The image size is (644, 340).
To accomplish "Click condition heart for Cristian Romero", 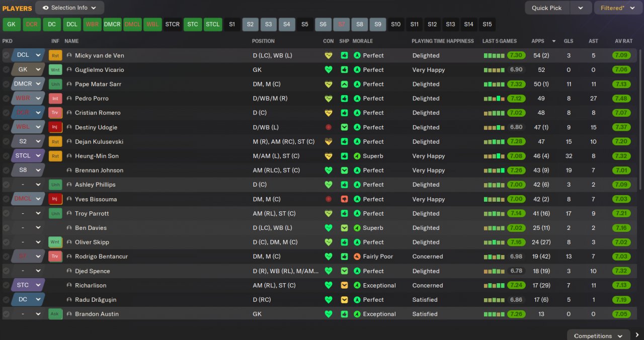I will pos(329,113).
